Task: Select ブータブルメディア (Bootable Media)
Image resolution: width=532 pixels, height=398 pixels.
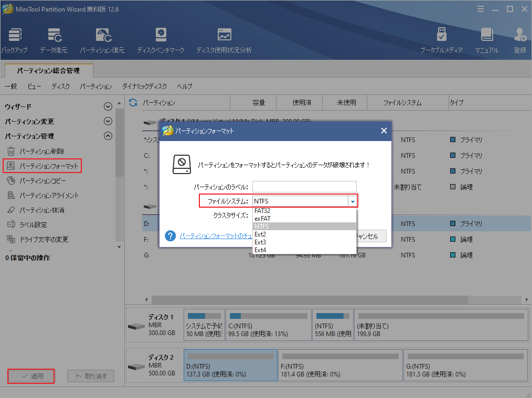Action: (x=442, y=39)
